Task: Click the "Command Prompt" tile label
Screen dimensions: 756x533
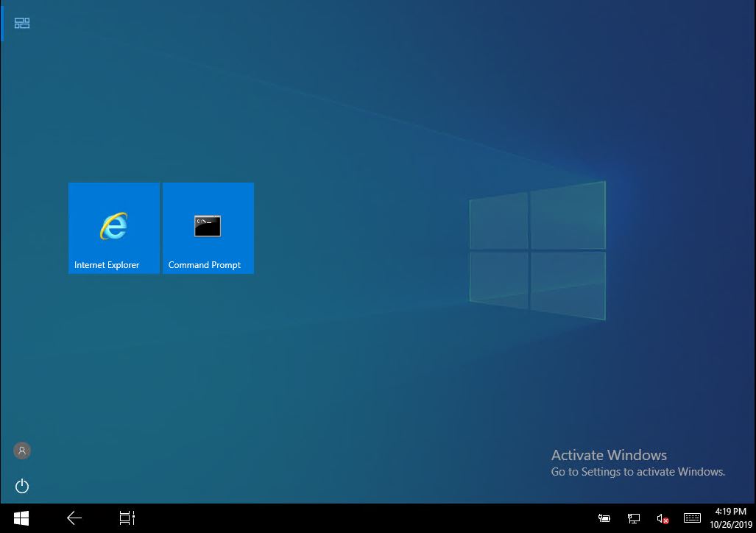Action: 205,265
